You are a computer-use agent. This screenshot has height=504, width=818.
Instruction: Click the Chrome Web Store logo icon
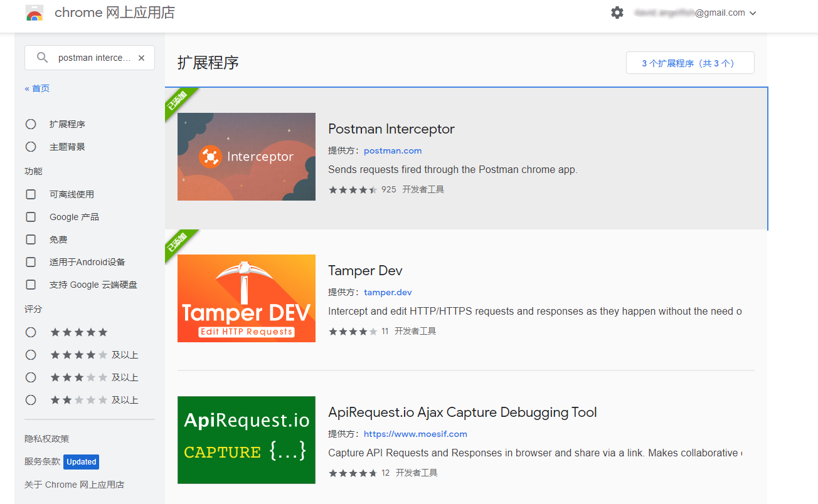coord(35,12)
